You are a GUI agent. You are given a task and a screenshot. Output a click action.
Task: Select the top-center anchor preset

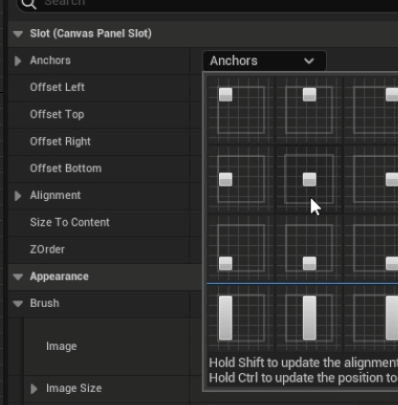click(x=309, y=110)
